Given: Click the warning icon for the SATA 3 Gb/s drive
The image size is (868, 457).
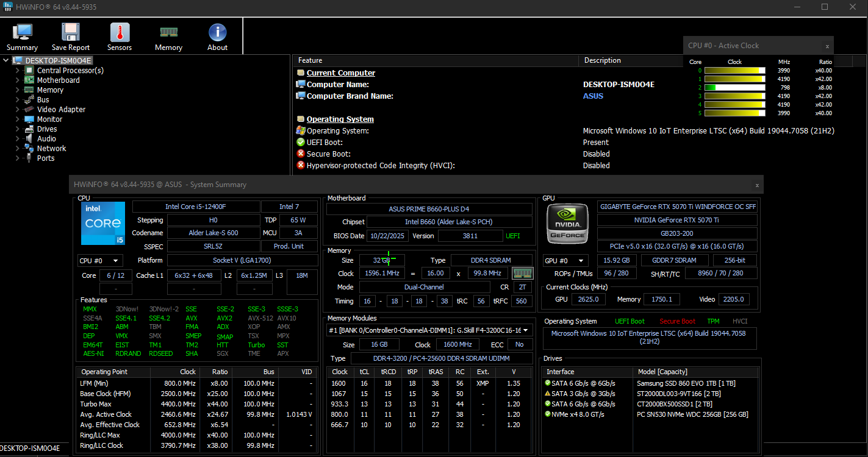Looking at the screenshot, I should click(x=548, y=394).
